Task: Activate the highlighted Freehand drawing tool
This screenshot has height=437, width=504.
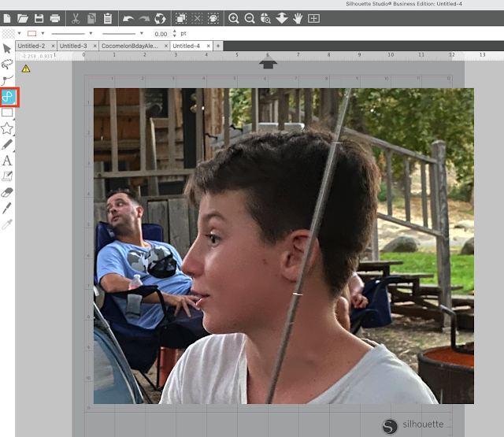Action: pyautogui.click(x=8, y=97)
